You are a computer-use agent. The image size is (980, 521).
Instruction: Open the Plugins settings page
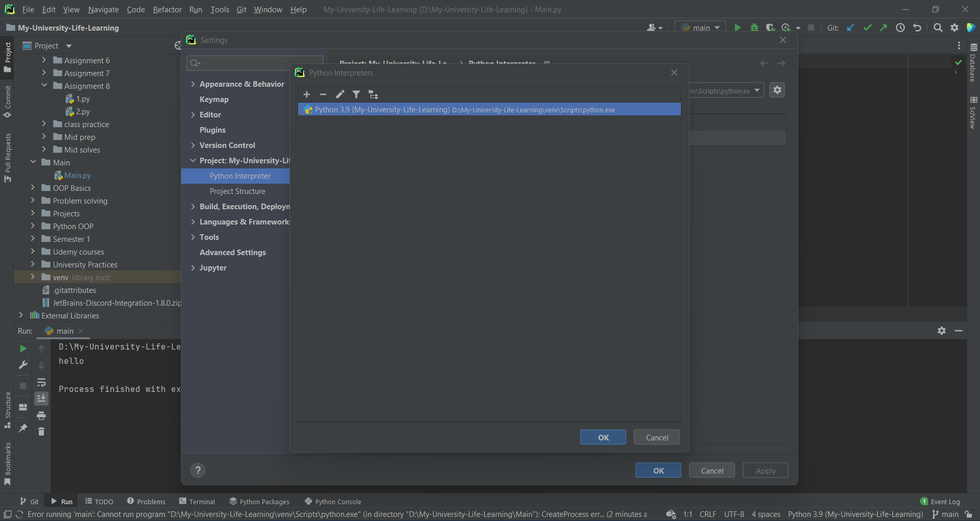(212, 130)
